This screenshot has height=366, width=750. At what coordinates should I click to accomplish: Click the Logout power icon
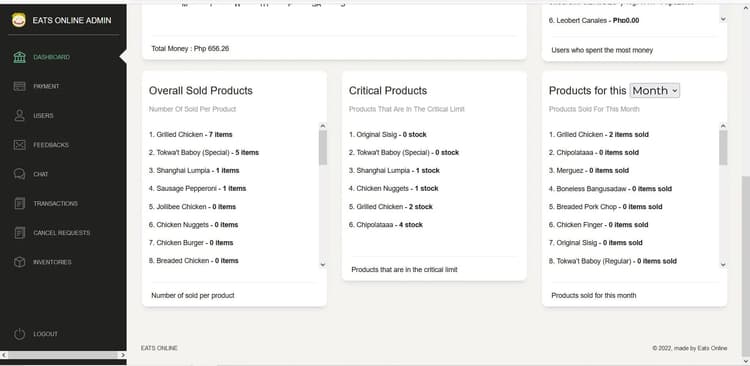click(x=19, y=334)
